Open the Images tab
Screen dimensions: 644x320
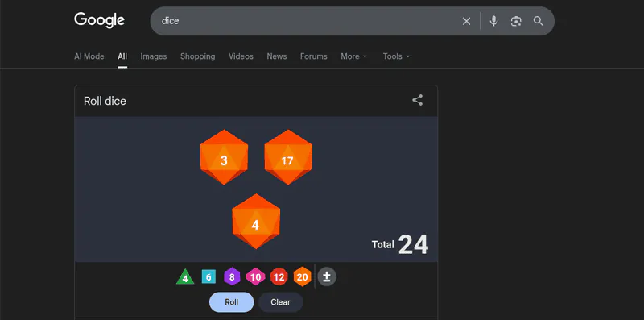coord(154,56)
